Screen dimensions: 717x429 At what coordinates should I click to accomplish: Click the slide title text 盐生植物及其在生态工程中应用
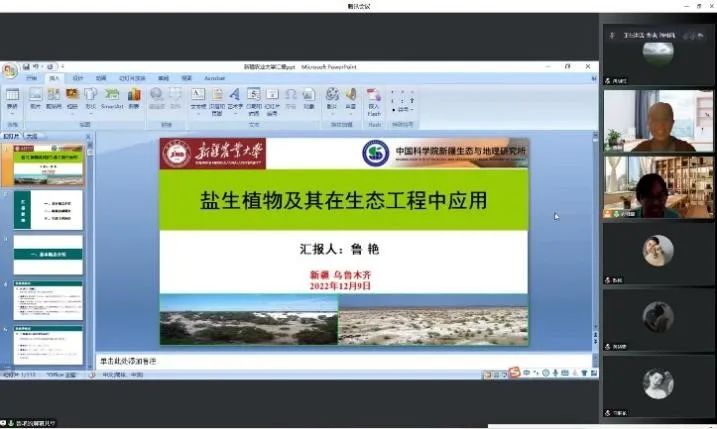coord(343,200)
